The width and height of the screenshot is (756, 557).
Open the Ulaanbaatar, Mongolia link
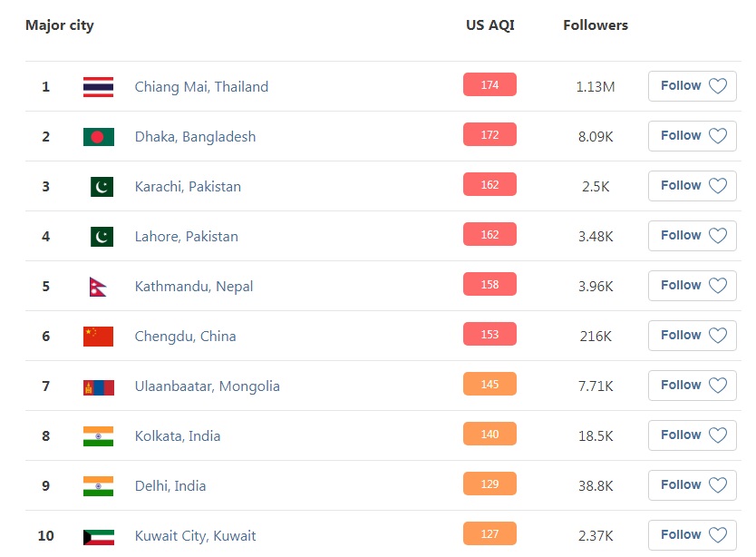coord(208,386)
